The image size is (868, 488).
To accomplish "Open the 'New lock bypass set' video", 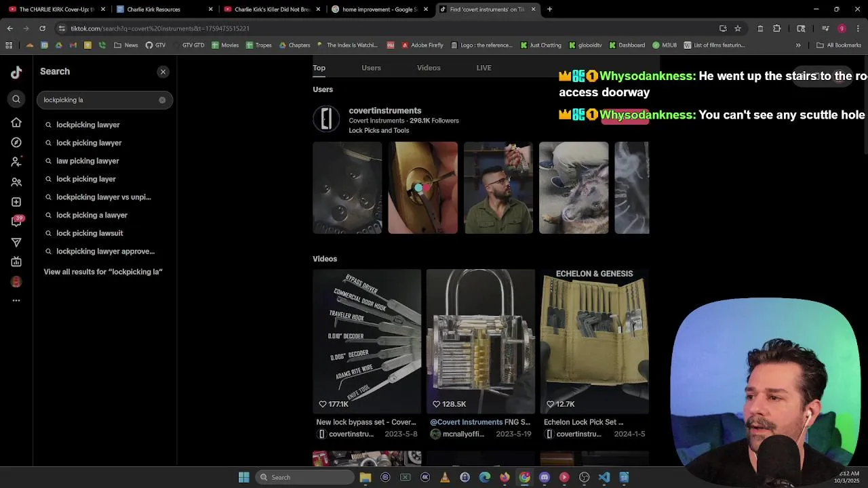I will point(367,341).
